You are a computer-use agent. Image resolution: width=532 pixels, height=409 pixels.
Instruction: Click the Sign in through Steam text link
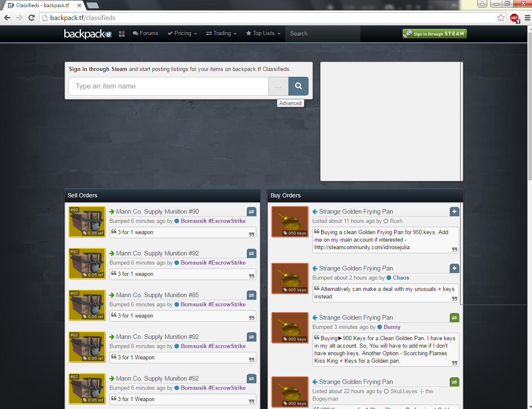tap(98, 69)
